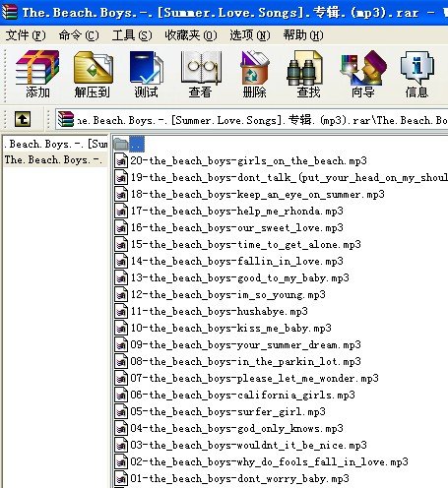Viewport: 448px width, 488px height.
Task: Open the Help (帮助) menu
Action: [303, 35]
